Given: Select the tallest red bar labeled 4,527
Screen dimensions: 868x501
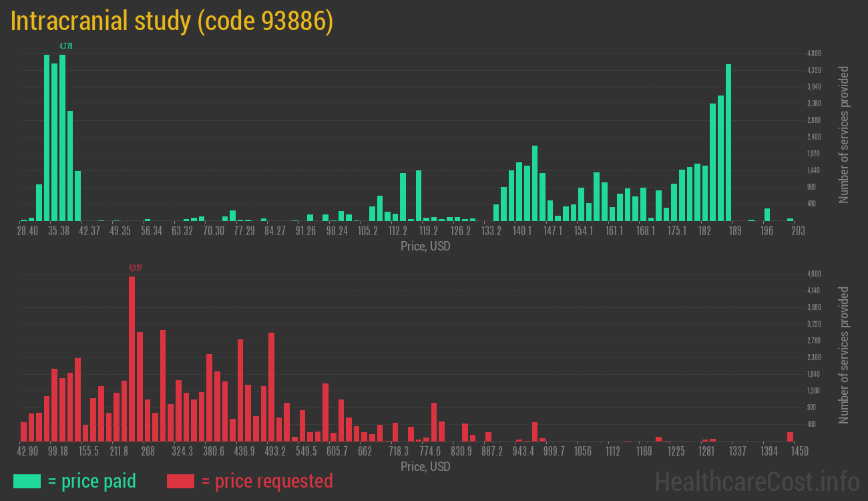Looking at the screenshot, I should click(132, 358).
